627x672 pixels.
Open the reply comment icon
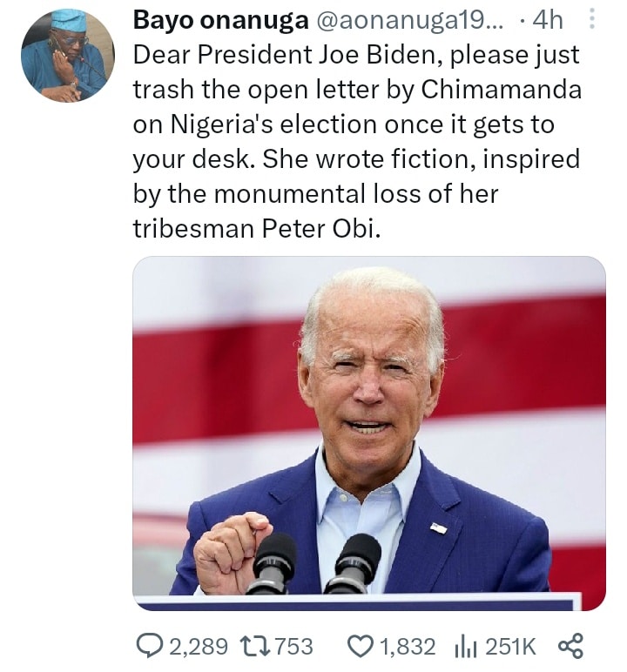point(151,646)
